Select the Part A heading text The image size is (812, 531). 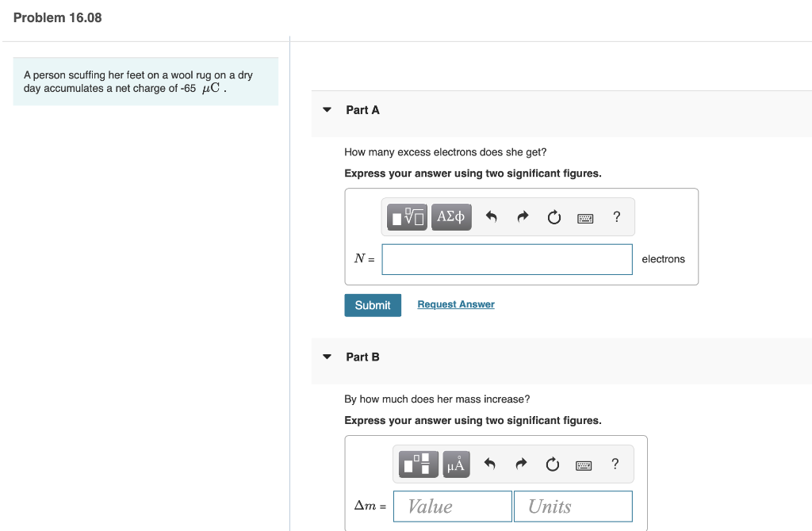pos(362,110)
